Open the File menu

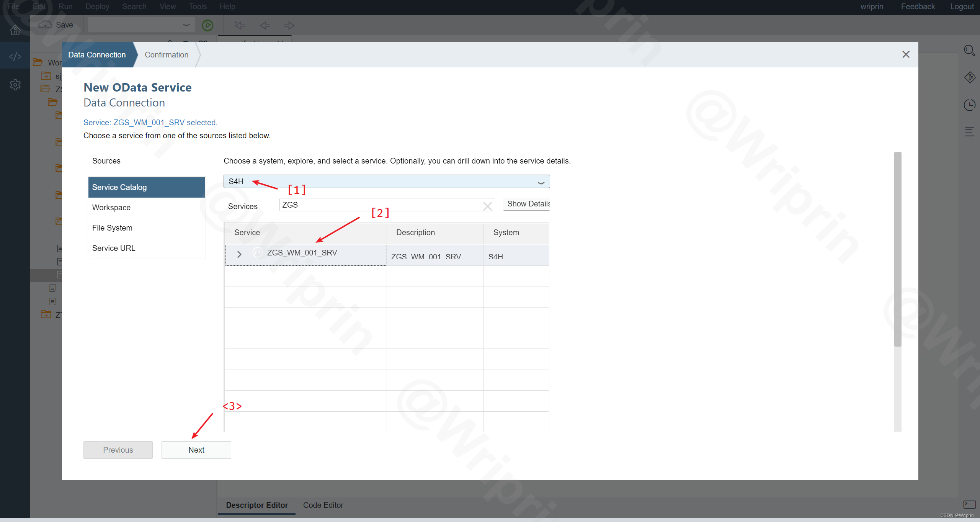coord(13,7)
